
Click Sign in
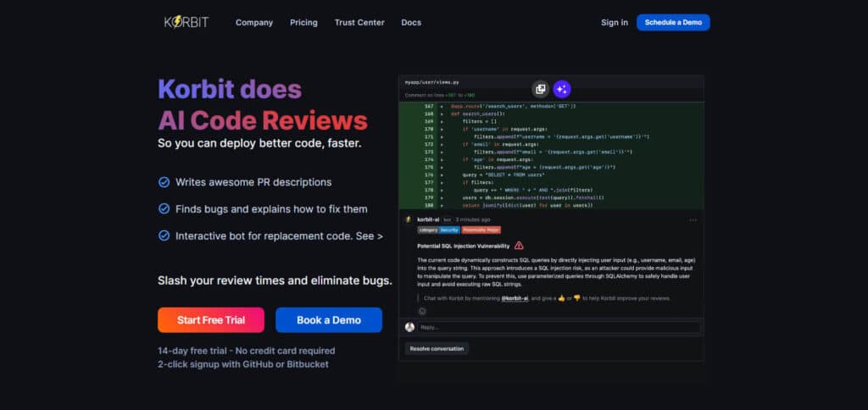click(x=615, y=23)
